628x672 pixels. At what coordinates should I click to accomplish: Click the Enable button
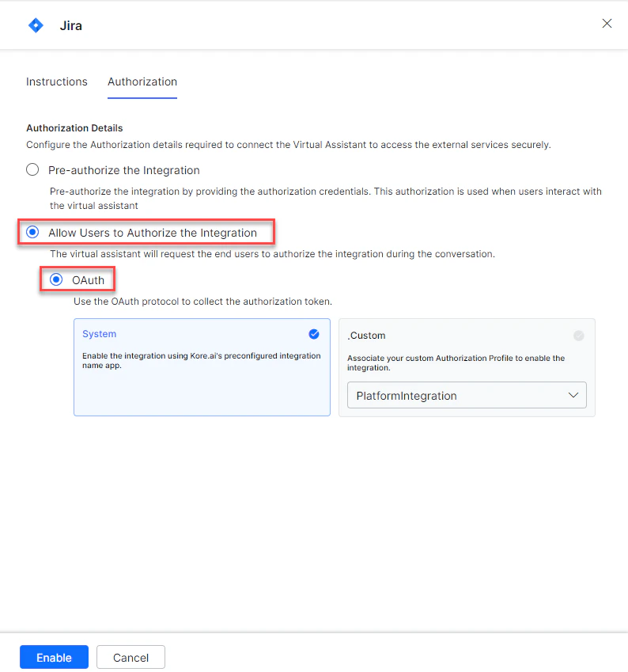(x=54, y=657)
